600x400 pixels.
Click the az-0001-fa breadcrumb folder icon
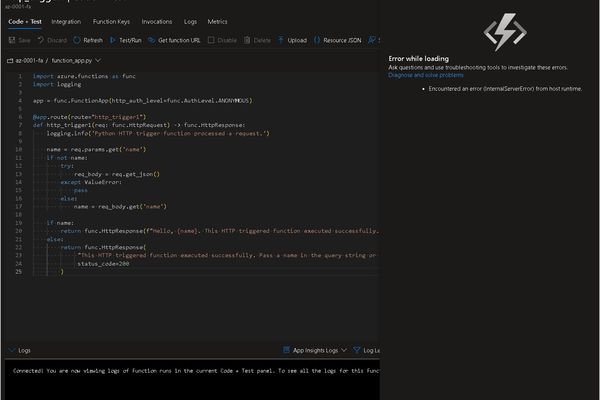point(10,60)
